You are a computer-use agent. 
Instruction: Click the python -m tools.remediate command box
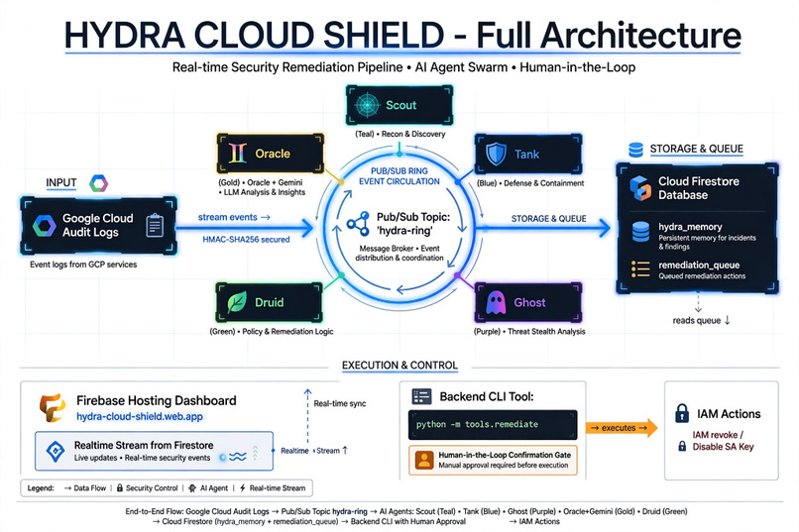point(493,425)
